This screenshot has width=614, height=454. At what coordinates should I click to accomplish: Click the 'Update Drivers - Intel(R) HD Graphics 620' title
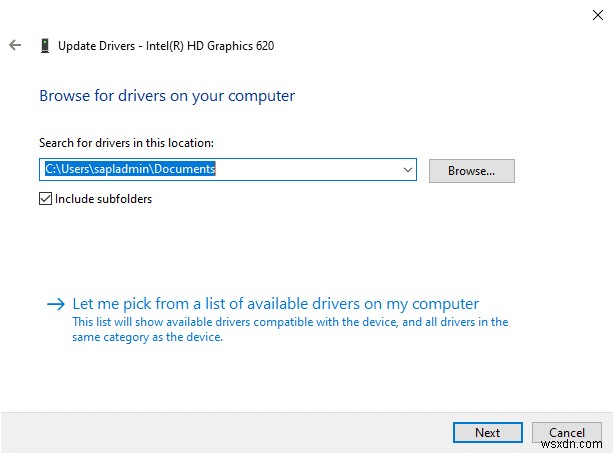166,45
